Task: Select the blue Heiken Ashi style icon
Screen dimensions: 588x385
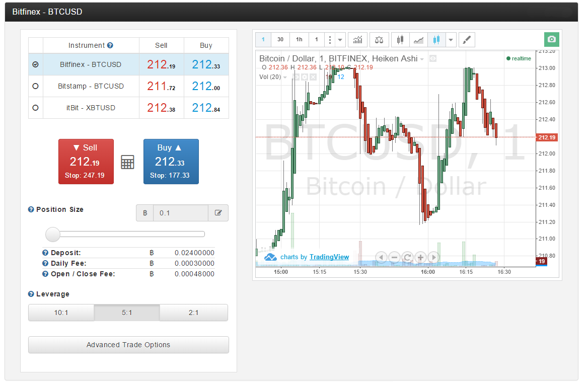Action: click(436, 40)
